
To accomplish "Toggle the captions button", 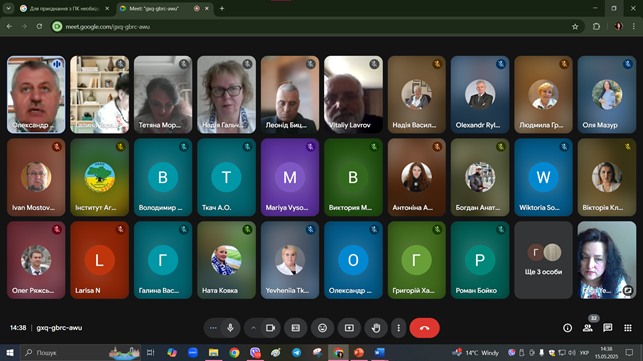I will click(296, 328).
